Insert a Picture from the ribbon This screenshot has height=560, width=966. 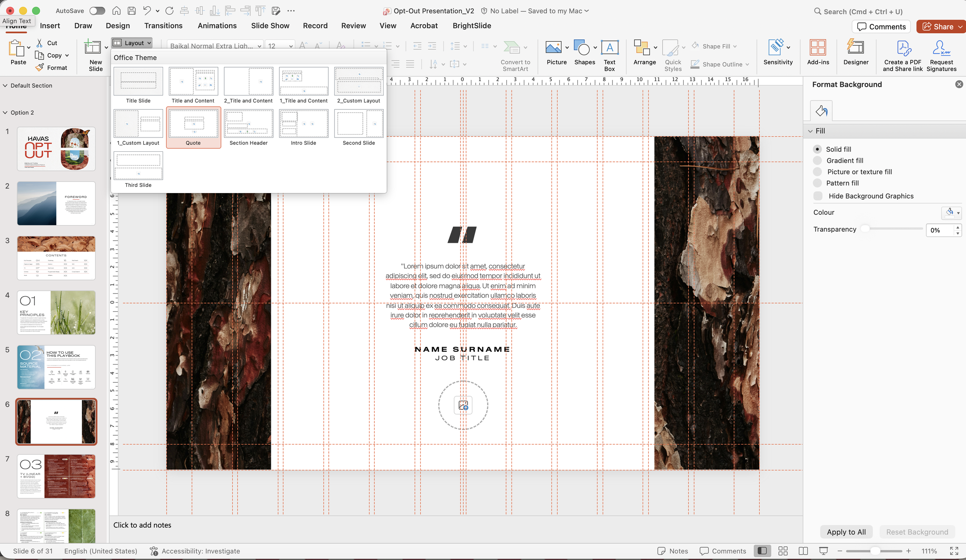click(x=553, y=48)
